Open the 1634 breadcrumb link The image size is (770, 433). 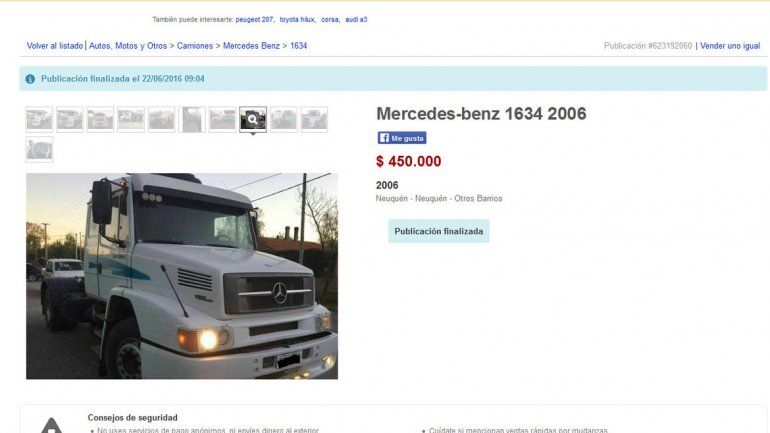[298, 46]
